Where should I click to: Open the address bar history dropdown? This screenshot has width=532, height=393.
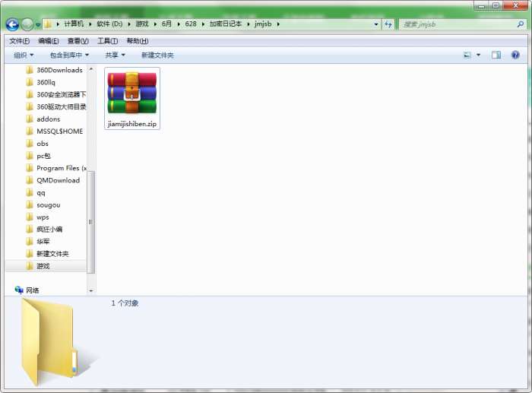click(x=376, y=24)
